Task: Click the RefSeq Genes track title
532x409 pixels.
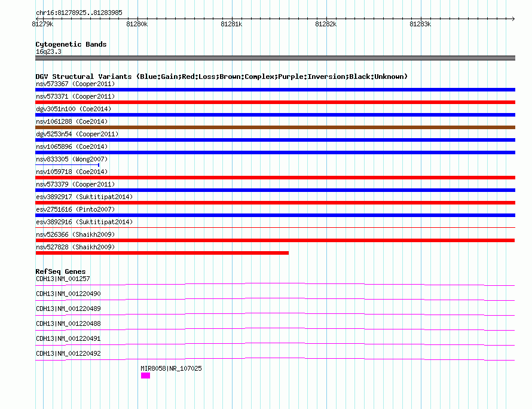Action: point(60,271)
